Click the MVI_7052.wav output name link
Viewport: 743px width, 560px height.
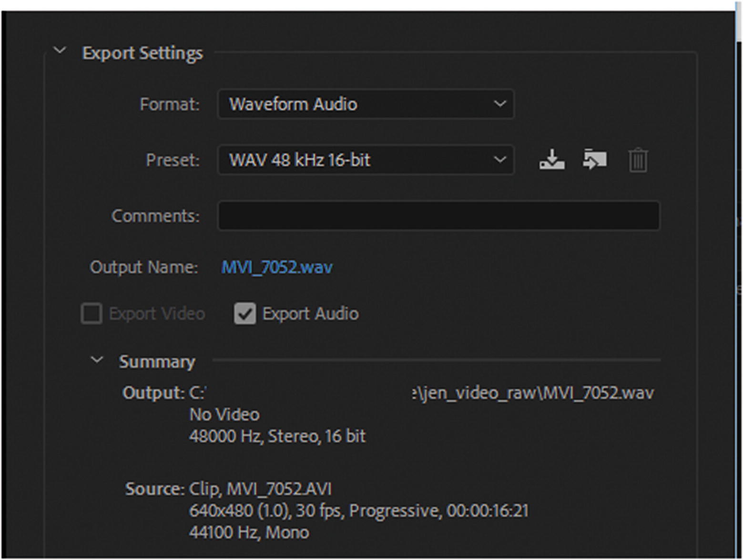[x=277, y=267]
